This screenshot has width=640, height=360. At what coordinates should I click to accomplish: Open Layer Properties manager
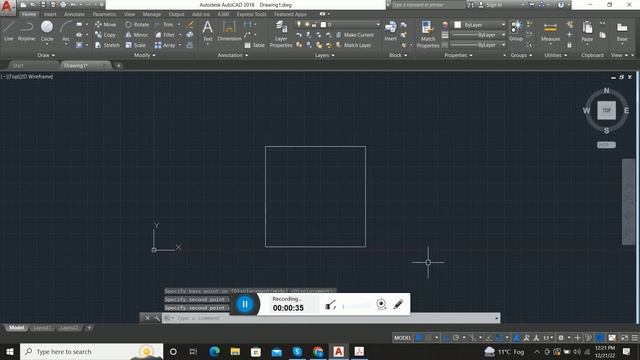pos(281,34)
